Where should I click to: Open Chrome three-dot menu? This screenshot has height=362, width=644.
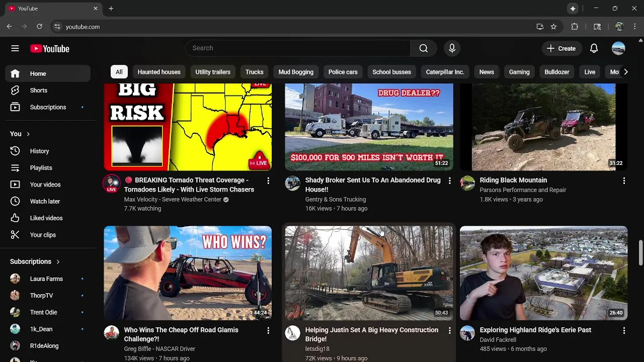point(635,27)
